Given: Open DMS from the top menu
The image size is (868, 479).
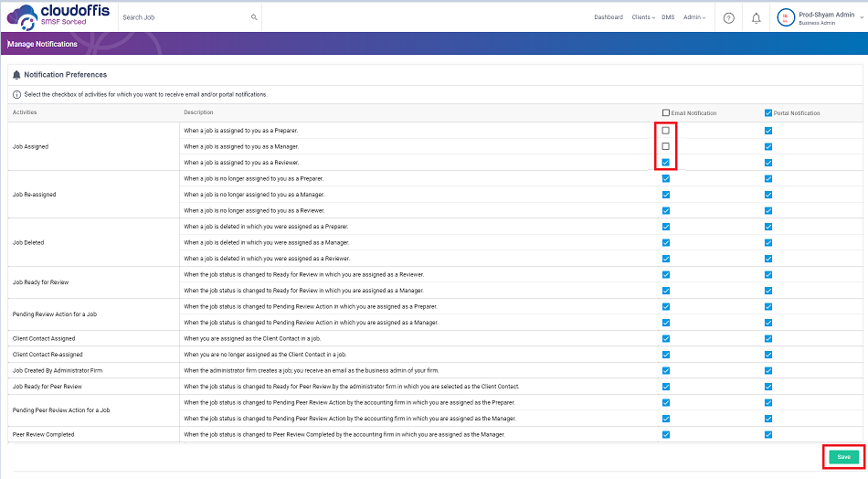Looking at the screenshot, I should pos(668,17).
